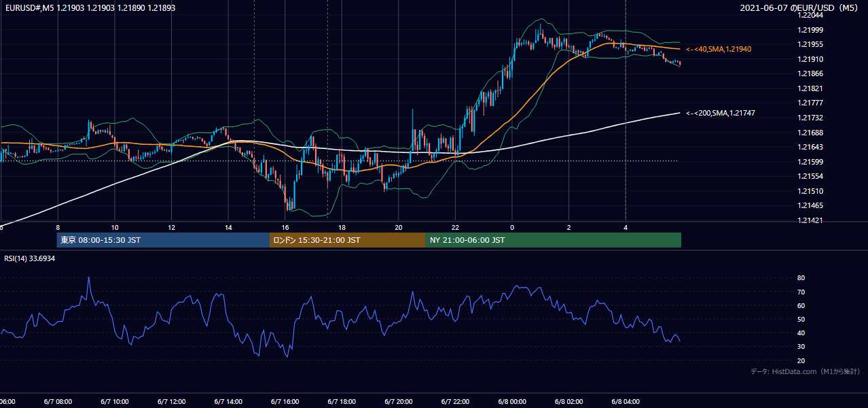Click hour label 12 under the price chart
Screen dimensions: 868x408
pyautogui.click(x=171, y=227)
